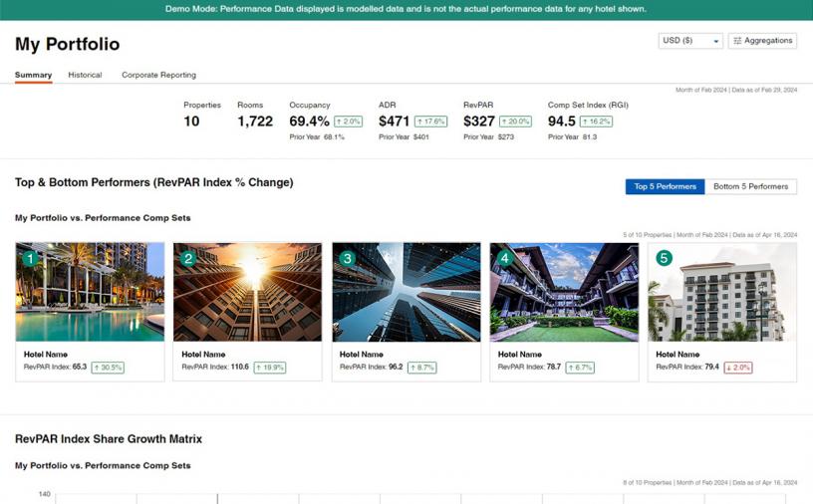The width and height of the screenshot is (813, 504).
Task: Click the Occupancy 2.0% increase indicator
Action: (349, 122)
